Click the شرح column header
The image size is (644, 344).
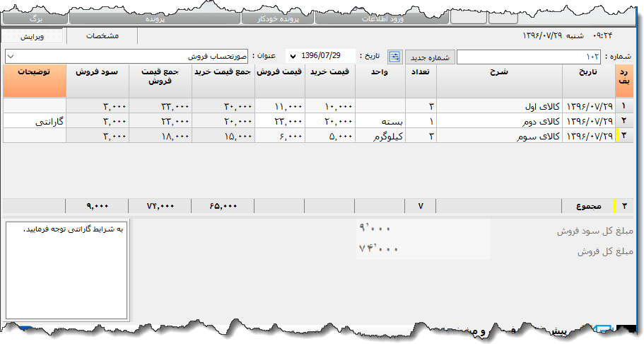coord(499,81)
